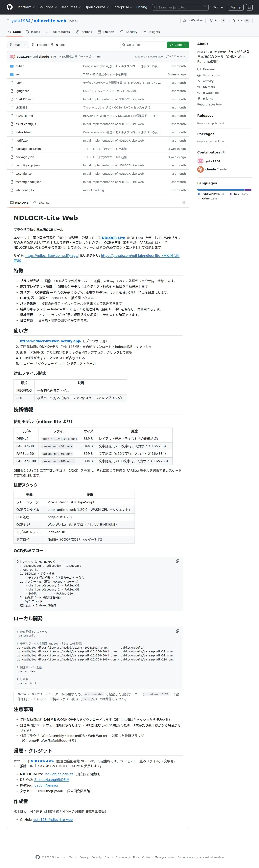Open the Projects tab
The width and height of the screenshot is (259, 868).
[106, 32]
